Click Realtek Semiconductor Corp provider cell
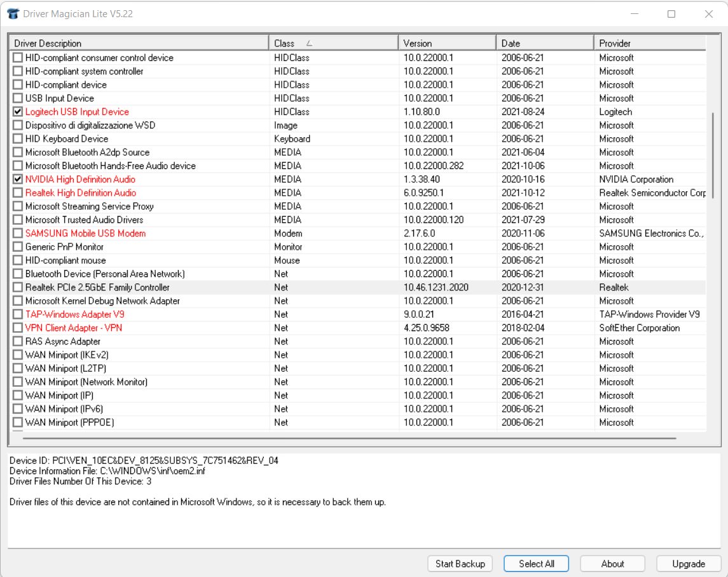The height and width of the screenshot is (577, 728). (x=652, y=193)
